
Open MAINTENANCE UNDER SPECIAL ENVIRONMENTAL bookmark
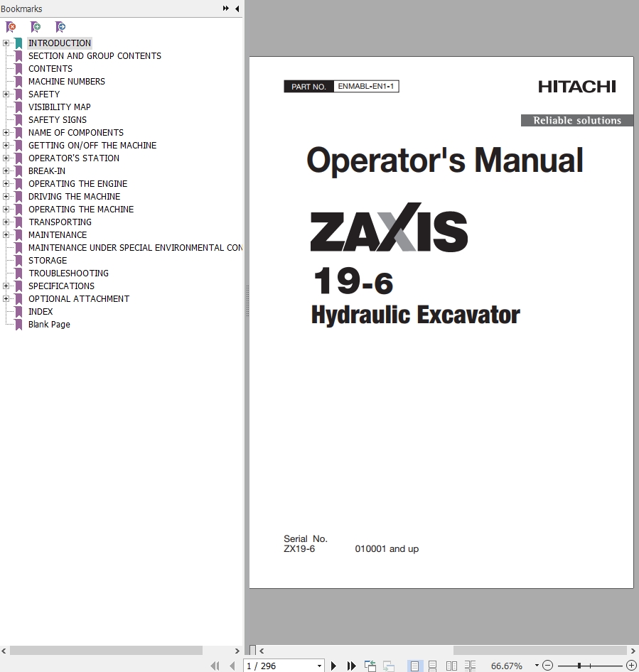tap(135, 248)
